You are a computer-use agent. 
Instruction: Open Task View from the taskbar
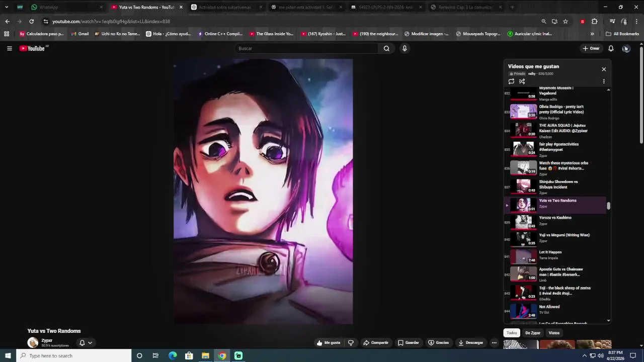tap(155, 355)
